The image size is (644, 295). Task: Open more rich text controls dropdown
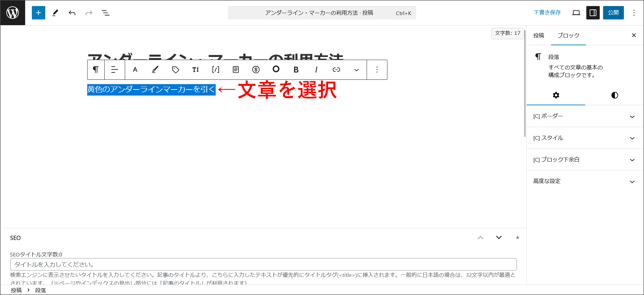(x=357, y=70)
